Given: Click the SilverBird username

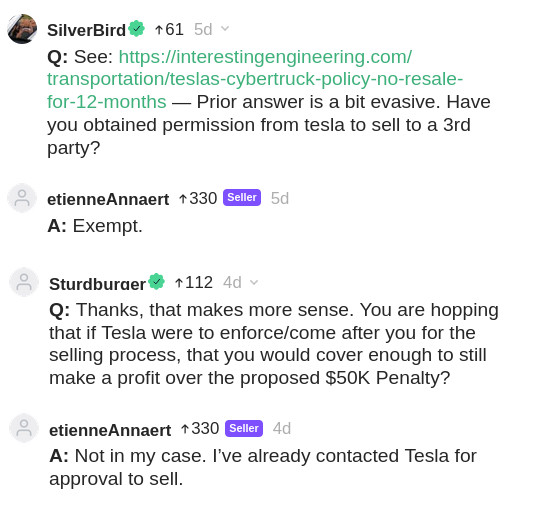Looking at the screenshot, I should click(86, 30).
